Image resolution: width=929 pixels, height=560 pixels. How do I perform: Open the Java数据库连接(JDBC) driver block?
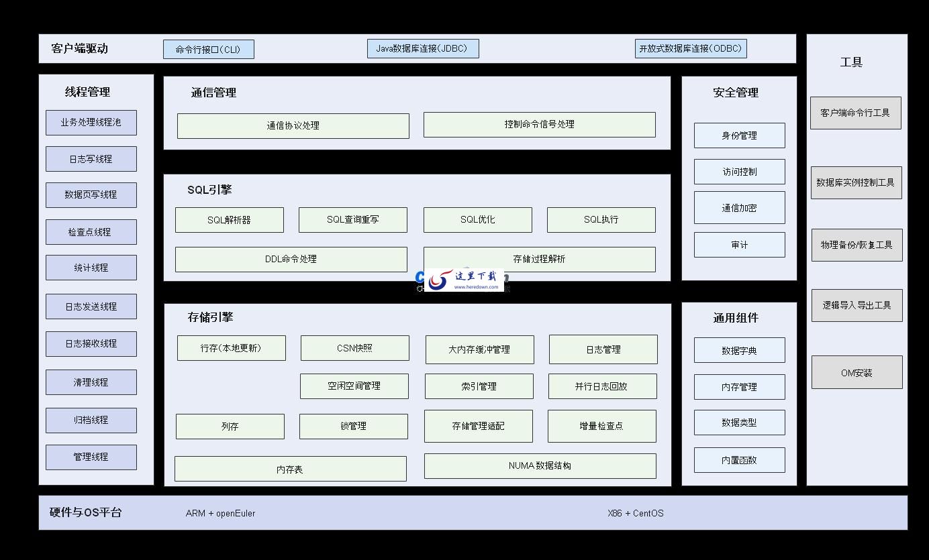[423, 48]
